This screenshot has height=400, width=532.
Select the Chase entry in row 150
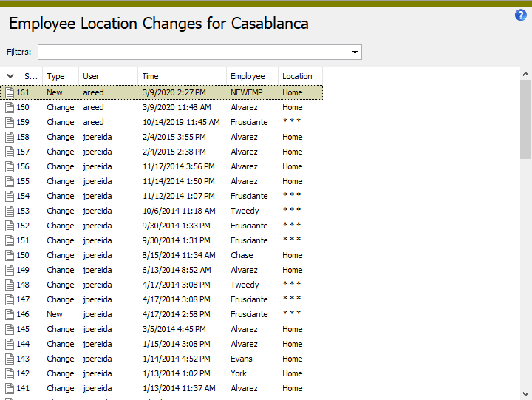(x=242, y=255)
